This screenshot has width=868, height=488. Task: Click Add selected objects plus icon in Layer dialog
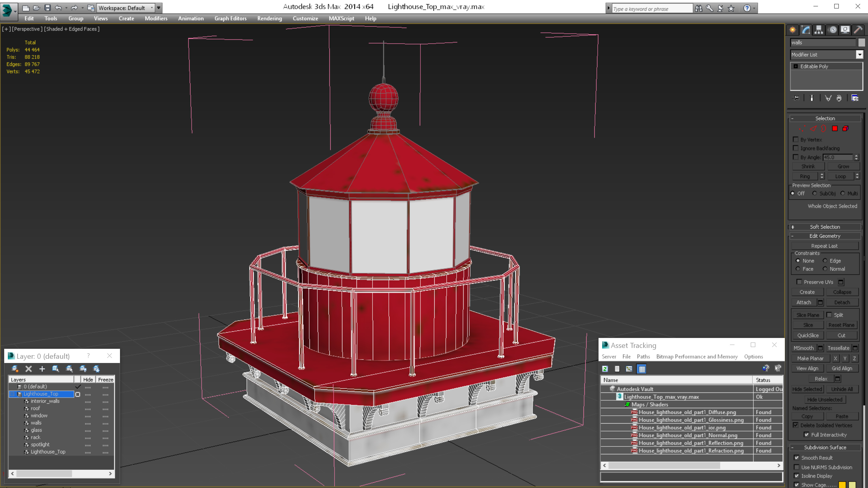coord(42,369)
